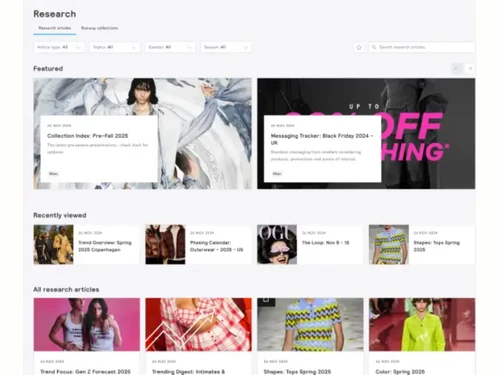
Task: Click the Research page heading
Action: (55, 14)
